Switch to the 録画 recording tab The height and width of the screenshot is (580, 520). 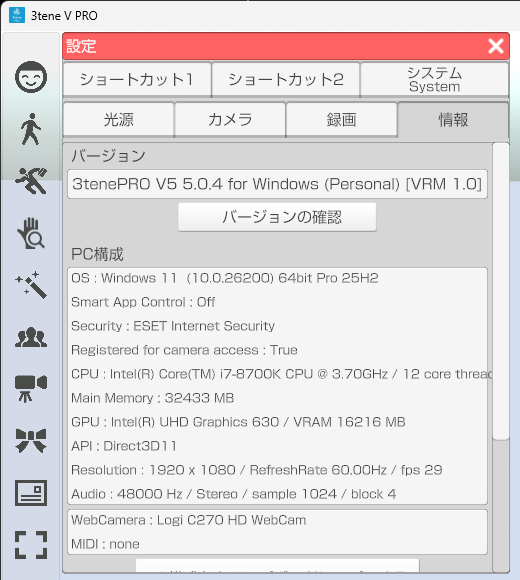341,119
